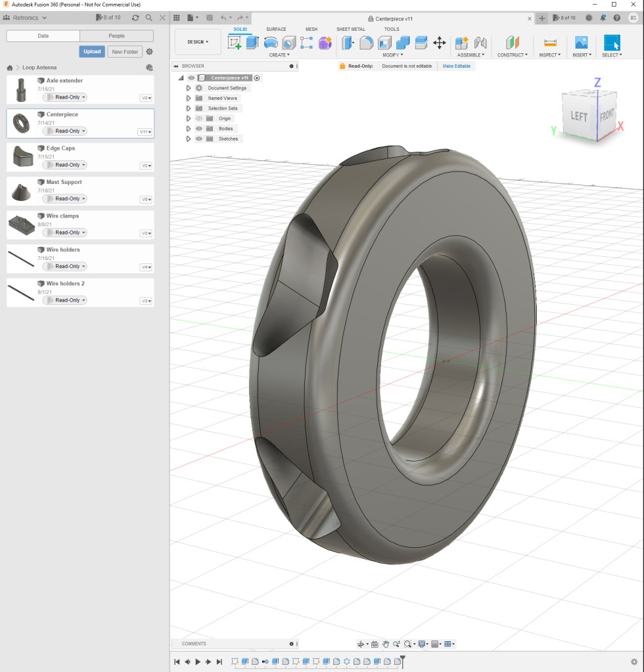Click the Make Editable link
The height and width of the screenshot is (672, 644).
[456, 66]
